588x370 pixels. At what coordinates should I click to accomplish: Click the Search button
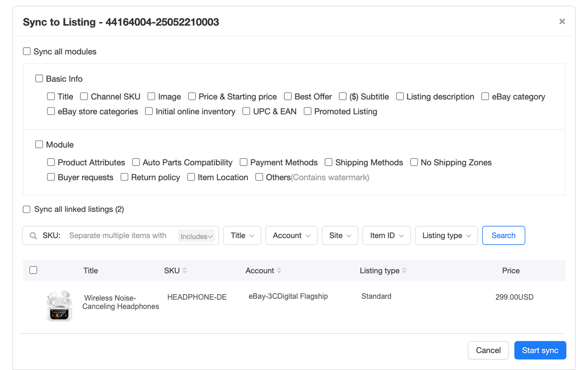point(503,235)
